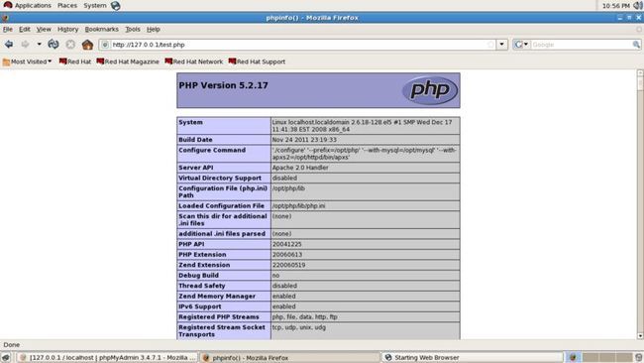
Task: Open the Tools menu
Action: pyautogui.click(x=132, y=29)
